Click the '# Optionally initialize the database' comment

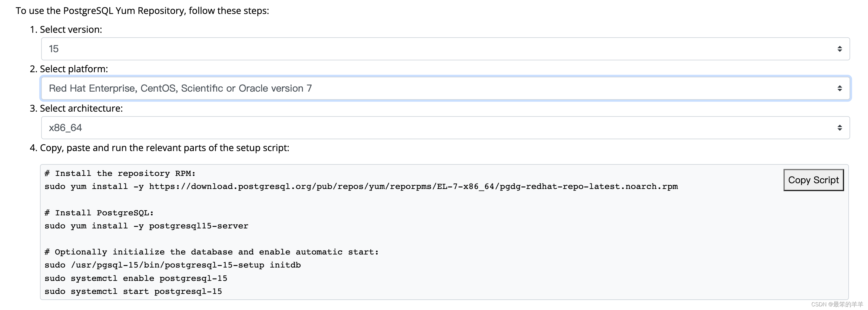pyautogui.click(x=212, y=252)
